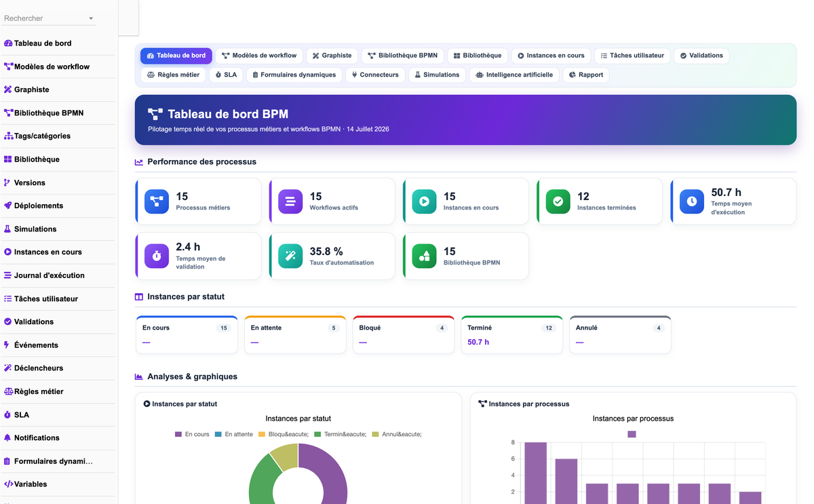Click the Bibliothèque grid icon in sidebar
Image resolution: width=814 pixels, height=504 pixels.
[x=8, y=159]
